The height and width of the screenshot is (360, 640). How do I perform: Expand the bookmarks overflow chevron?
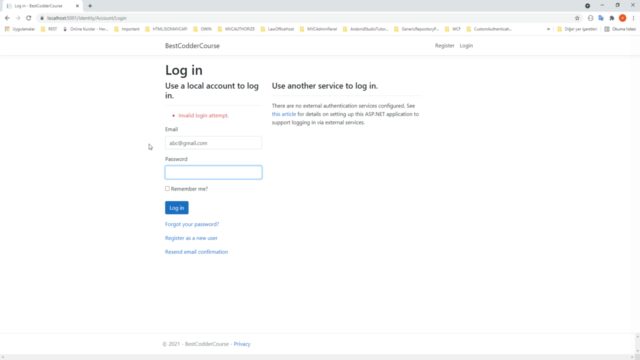(x=548, y=29)
